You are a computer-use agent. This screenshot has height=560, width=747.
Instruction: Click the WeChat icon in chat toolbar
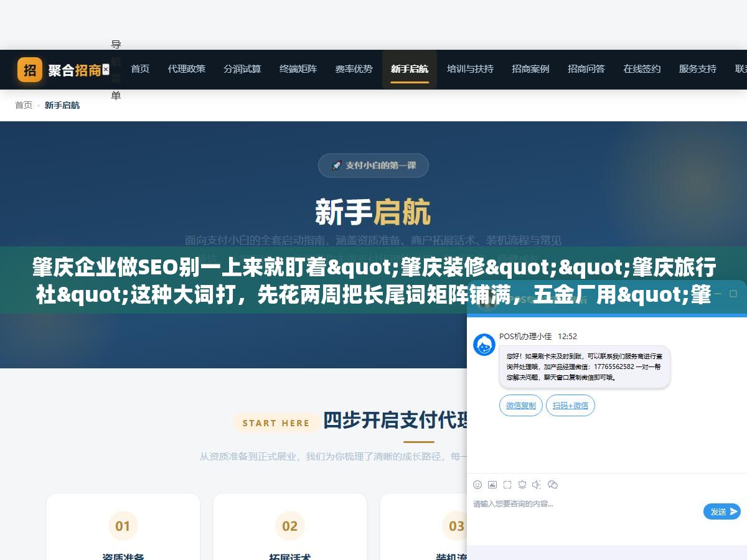(553, 485)
